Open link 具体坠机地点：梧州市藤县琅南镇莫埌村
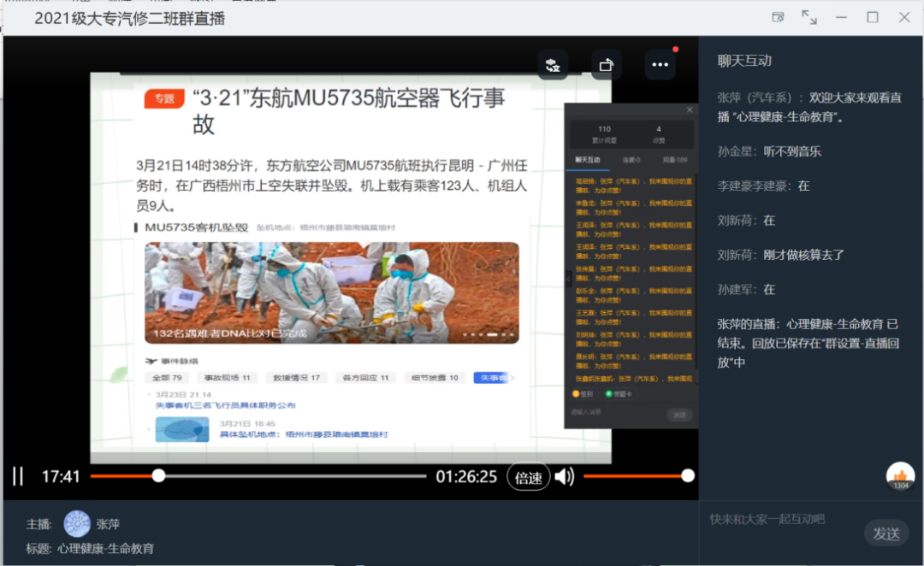This screenshot has width=924, height=566. (x=304, y=434)
